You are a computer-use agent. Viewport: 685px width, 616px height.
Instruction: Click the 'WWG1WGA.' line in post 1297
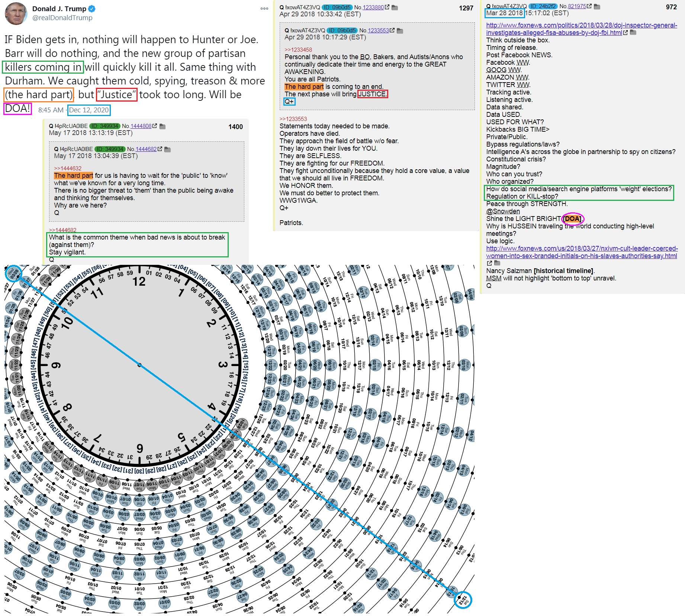(x=298, y=200)
